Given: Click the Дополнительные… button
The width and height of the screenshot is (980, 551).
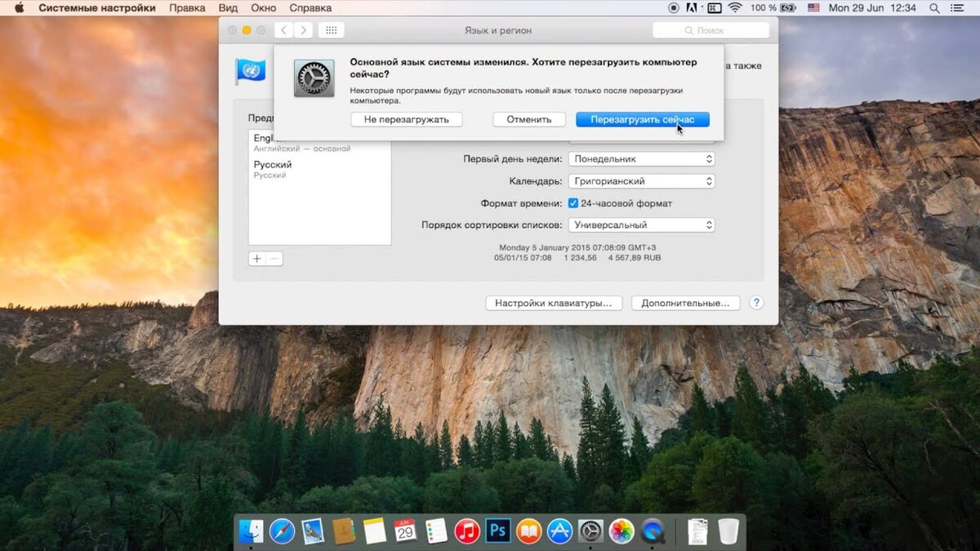Looking at the screenshot, I should [686, 303].
